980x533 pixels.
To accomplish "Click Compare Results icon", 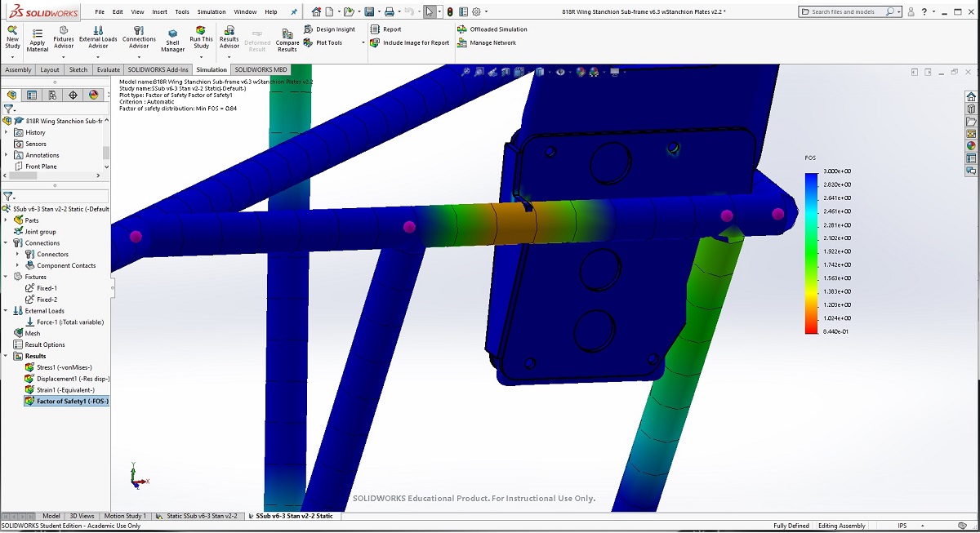I will [x=287, y=41].
